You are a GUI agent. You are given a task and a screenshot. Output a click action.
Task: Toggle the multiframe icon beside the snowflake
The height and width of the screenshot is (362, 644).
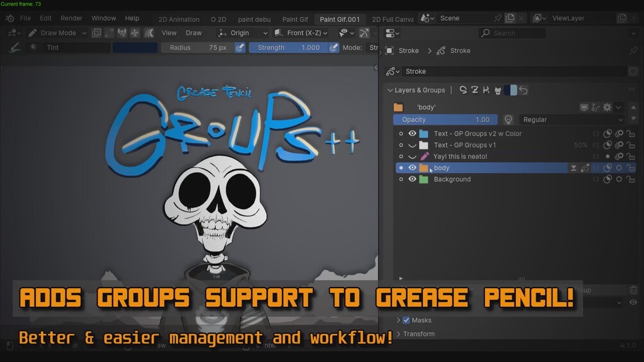[122, 33]
